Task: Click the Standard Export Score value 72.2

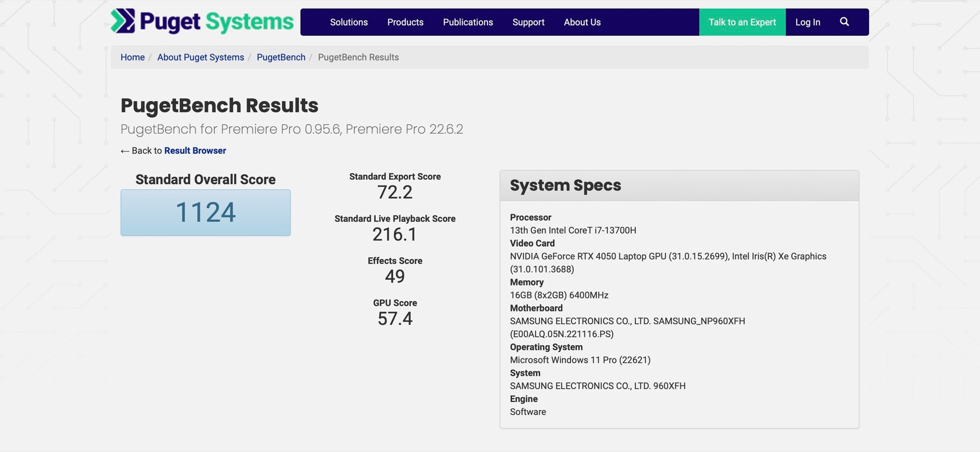Action: pos(395,193)
